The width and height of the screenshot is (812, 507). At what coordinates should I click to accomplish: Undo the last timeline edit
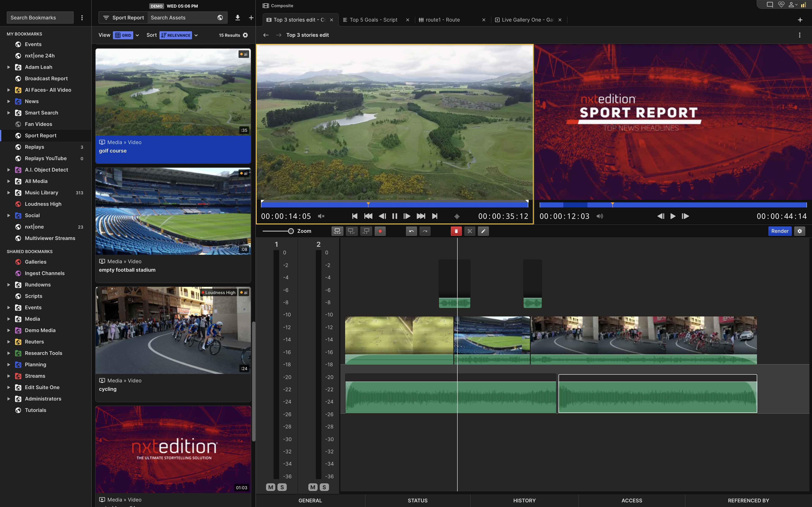pyautogui.click(x=411, y=231)
